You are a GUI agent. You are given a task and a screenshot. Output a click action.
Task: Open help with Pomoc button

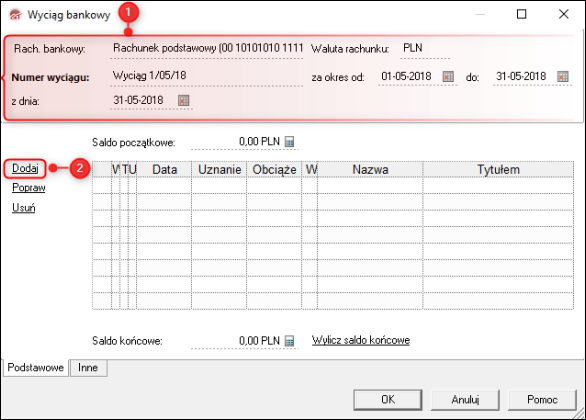[542, 400]
